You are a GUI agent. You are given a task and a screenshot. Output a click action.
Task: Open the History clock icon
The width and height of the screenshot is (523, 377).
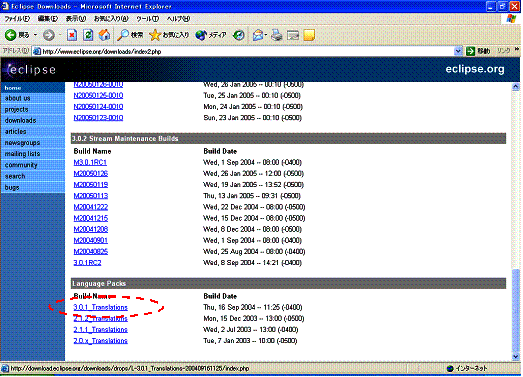238,35
